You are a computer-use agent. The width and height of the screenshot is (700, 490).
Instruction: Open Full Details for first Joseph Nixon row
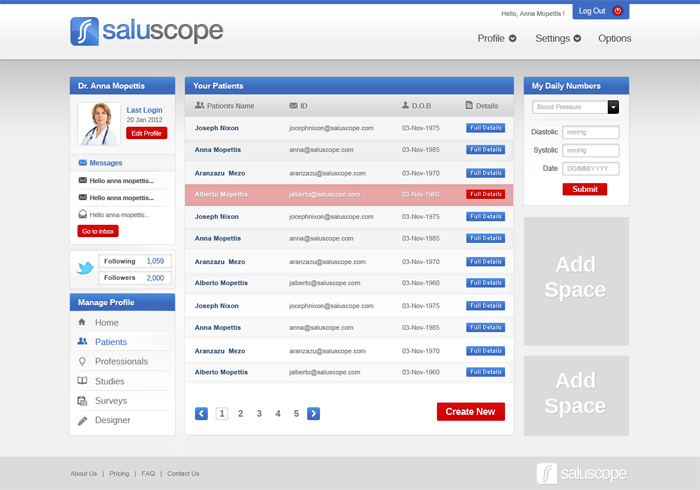click(486, 128)
